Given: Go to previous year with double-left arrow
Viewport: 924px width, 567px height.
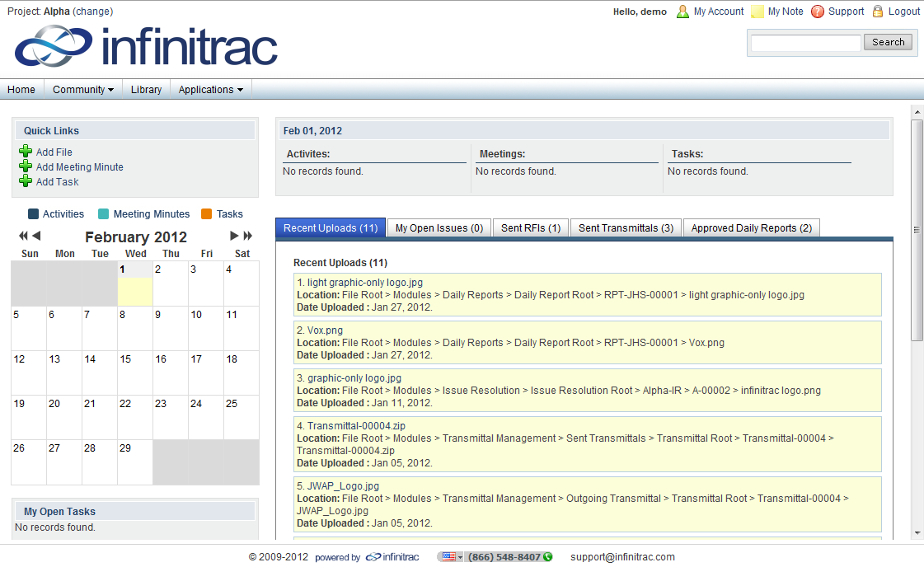Looking at the screenshot, I should coord(23,236).
